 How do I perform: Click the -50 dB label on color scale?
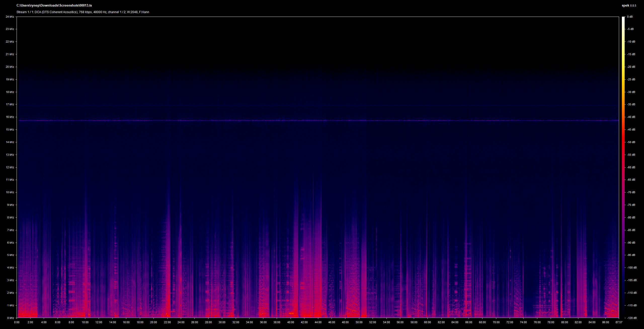click(631, 142)
